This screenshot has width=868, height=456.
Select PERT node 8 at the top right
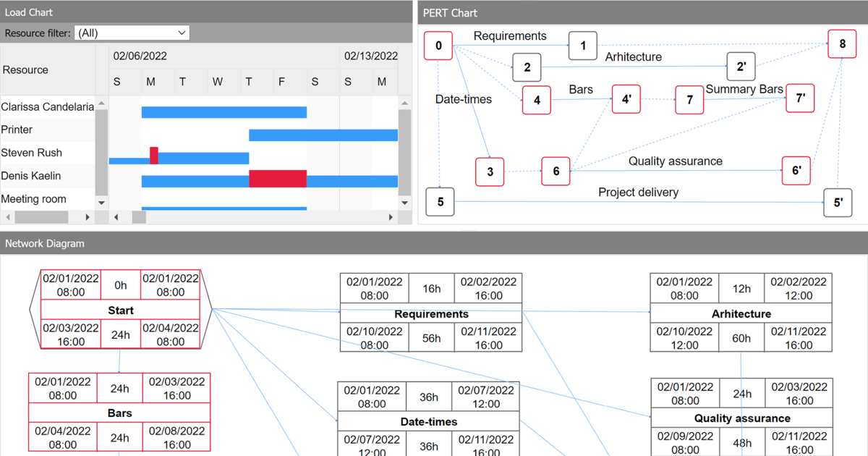[842, 43]
